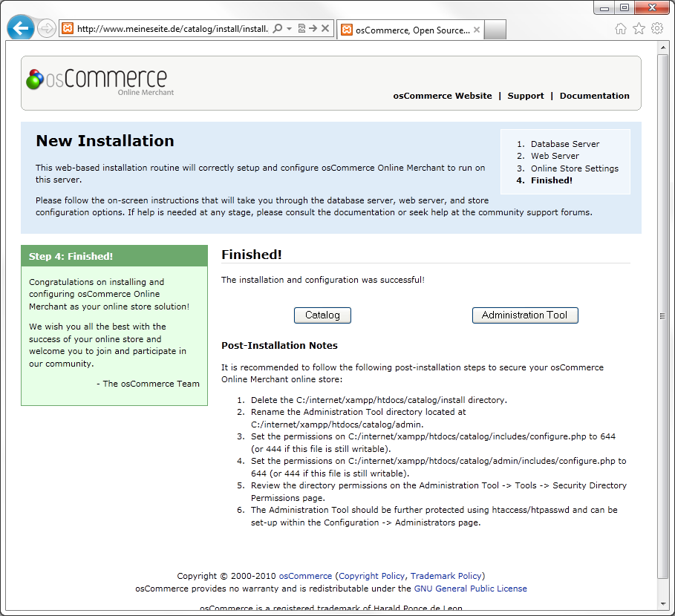The height and width of the screenshot is (616, 675).
Task: Click the note about renaming the Administration Tool directory
Action: point(358,418)
